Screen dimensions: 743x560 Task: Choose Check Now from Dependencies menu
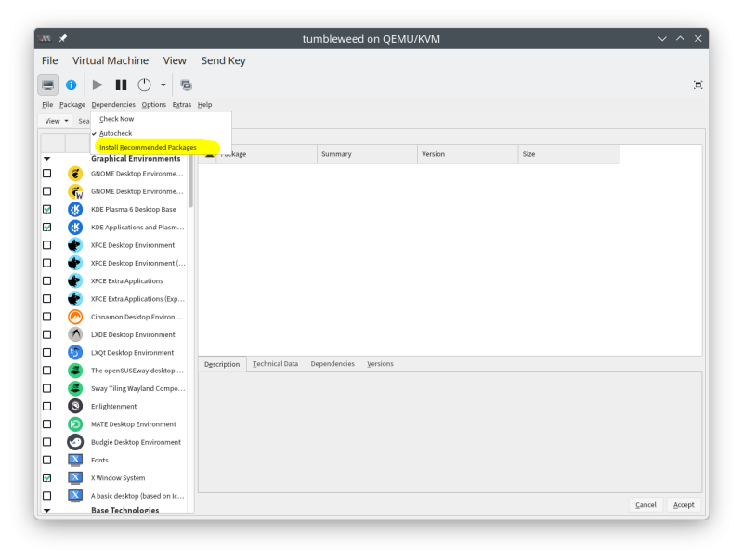tap(161, 119)
